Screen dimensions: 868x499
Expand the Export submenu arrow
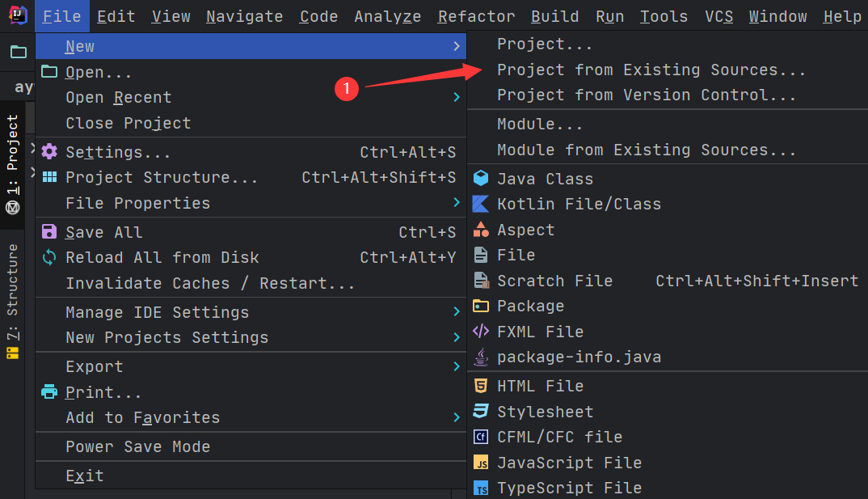456,366
